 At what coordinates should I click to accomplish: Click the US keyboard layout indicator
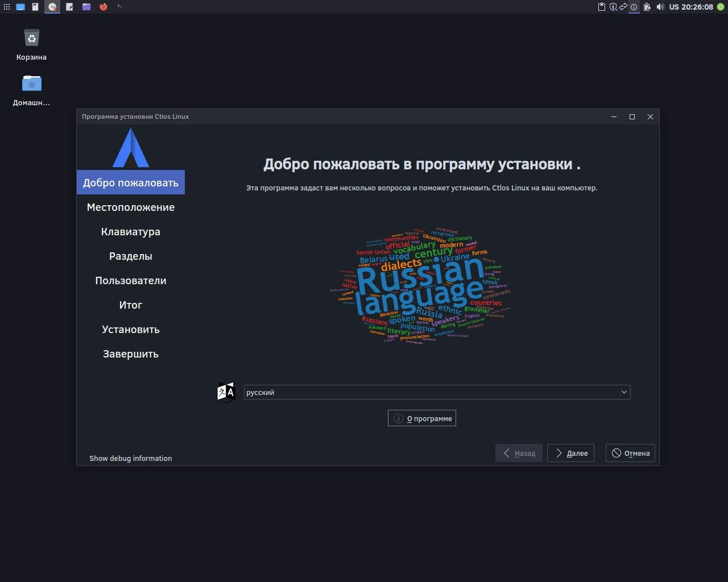[674, 7]
